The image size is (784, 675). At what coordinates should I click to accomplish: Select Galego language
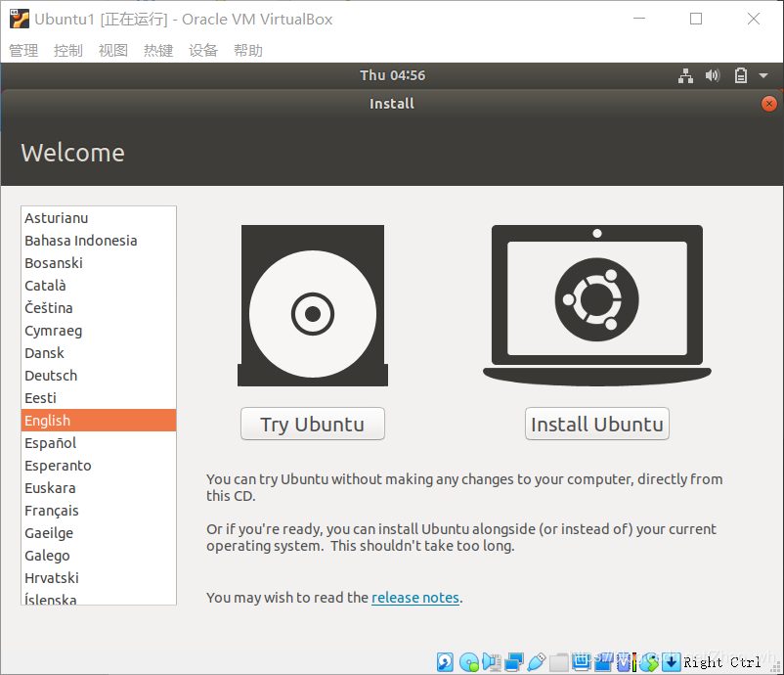click(99, 556)
